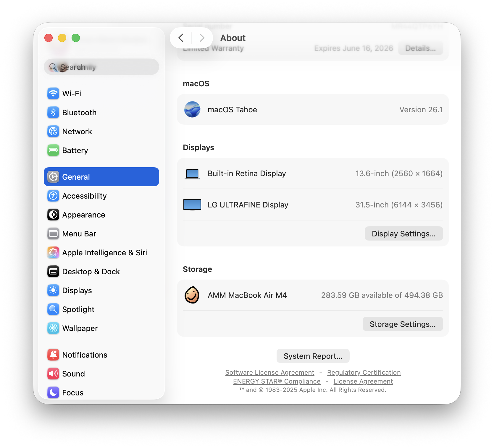Open the Software License Agreement link
Viewport: 494px width, 448px height.
click(x=270, y=372)
